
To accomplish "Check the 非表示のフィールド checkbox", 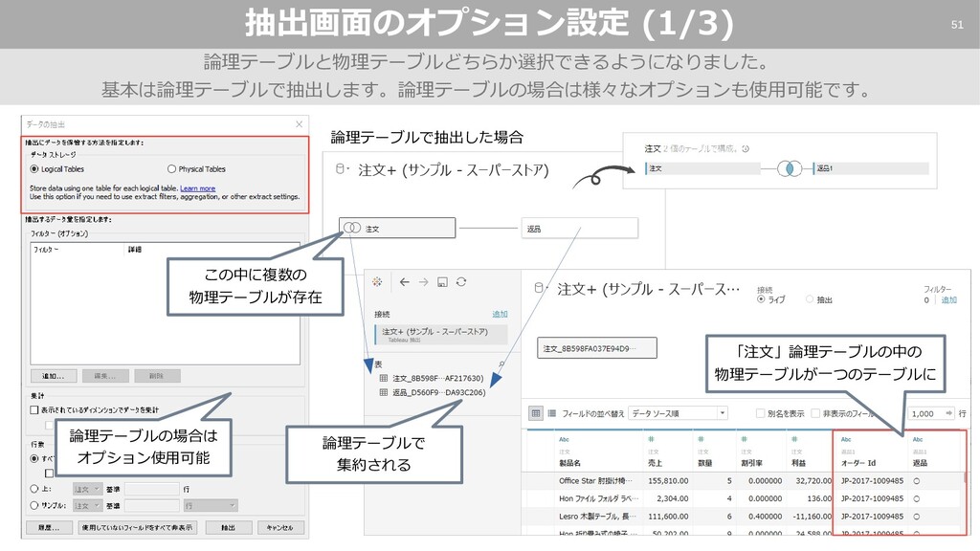I will [815, 413].
